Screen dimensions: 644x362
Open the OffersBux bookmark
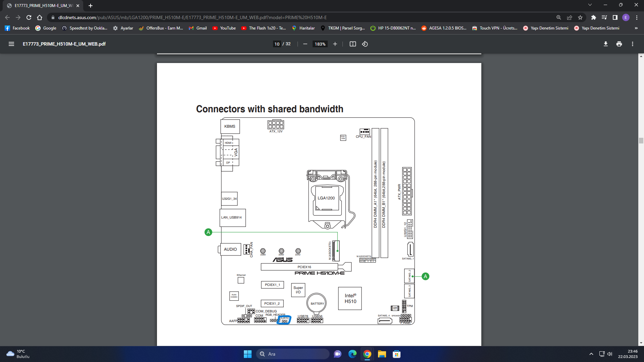point(161,28)
